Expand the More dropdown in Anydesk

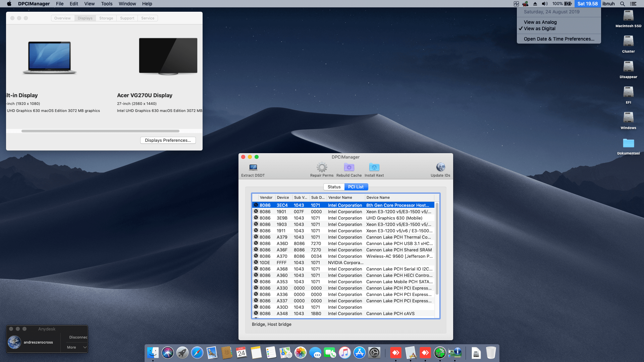(x=77, y=347)
